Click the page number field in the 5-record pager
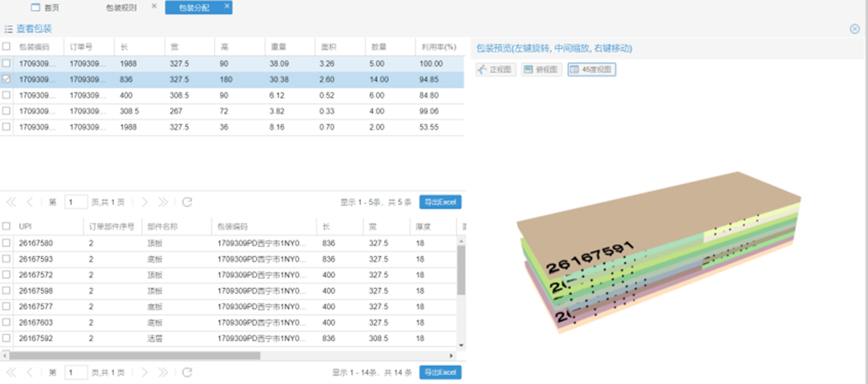This screenshot has width=868, height=384. click(76, 202)
